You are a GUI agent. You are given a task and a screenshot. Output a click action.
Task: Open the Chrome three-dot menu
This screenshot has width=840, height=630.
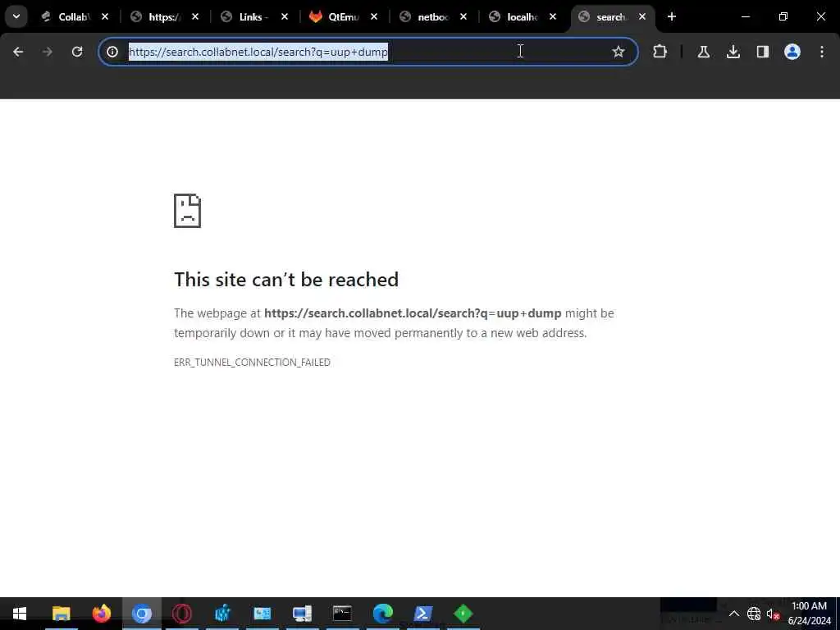click(822, 52)
